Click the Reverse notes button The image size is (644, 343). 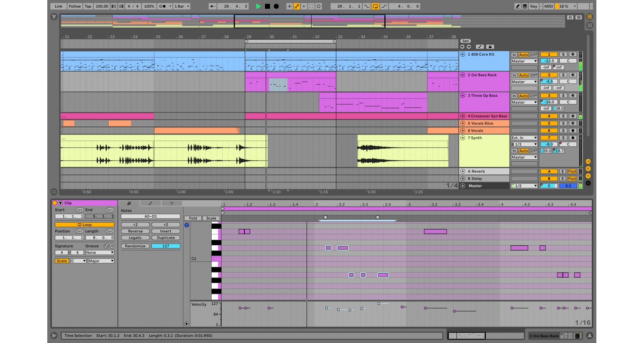[x=135, y=231]
